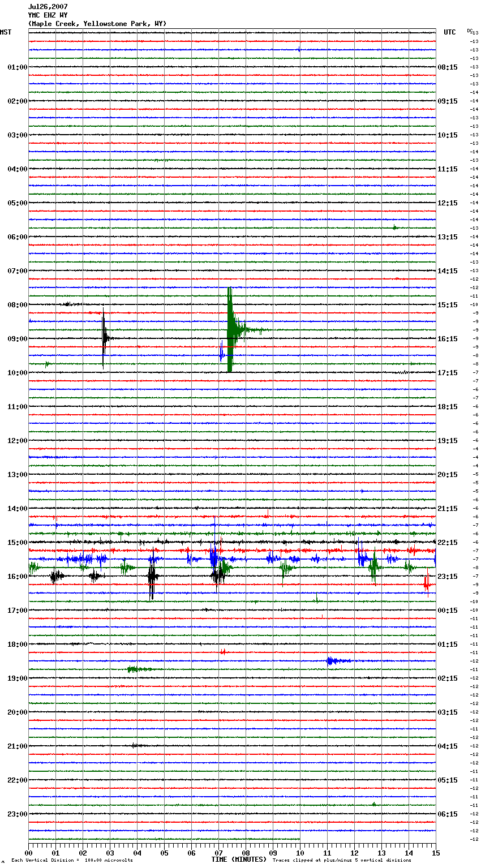Select the 02:00 MST time label
Viewport: 481px width, 868px height.
[x=18, y=101]
